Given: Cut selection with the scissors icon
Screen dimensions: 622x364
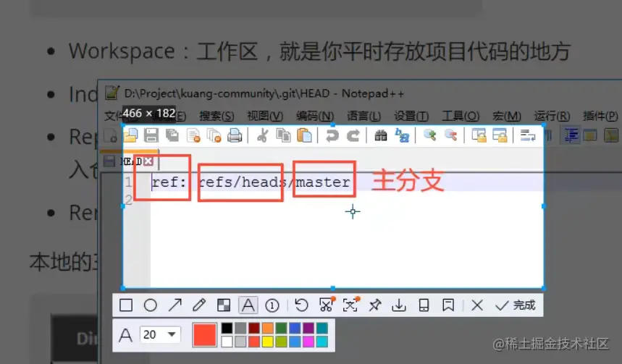Looking at the screenshot, I should tap(262, 135).
